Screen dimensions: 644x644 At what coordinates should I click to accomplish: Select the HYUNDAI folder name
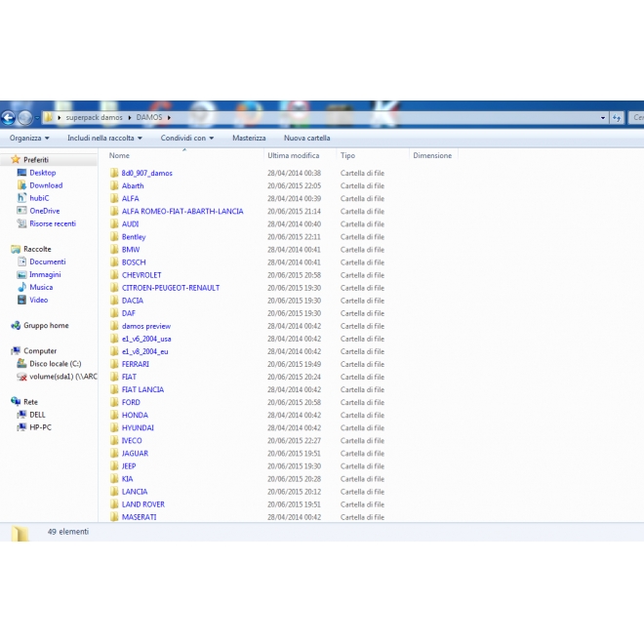tap(138, 428)
